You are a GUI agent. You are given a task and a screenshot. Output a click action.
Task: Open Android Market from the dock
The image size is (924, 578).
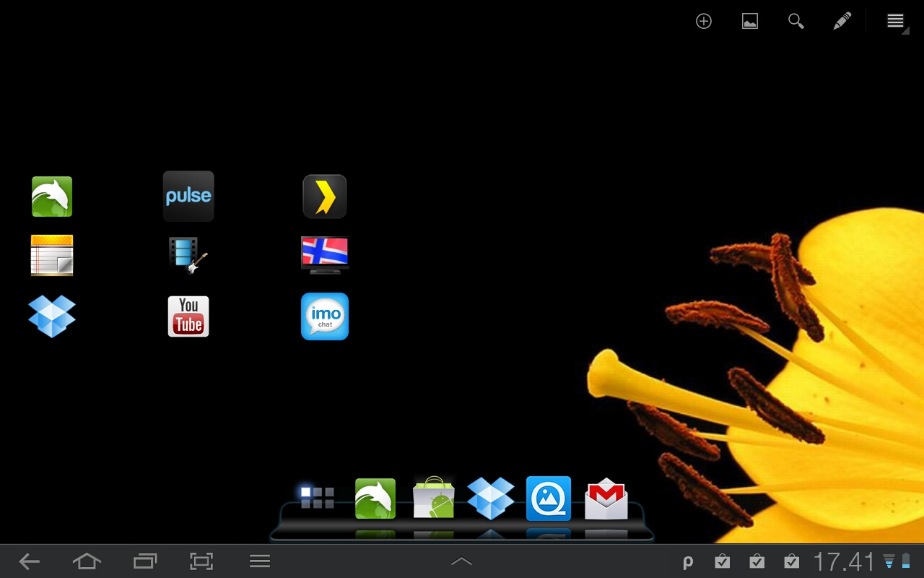point(433,498)
